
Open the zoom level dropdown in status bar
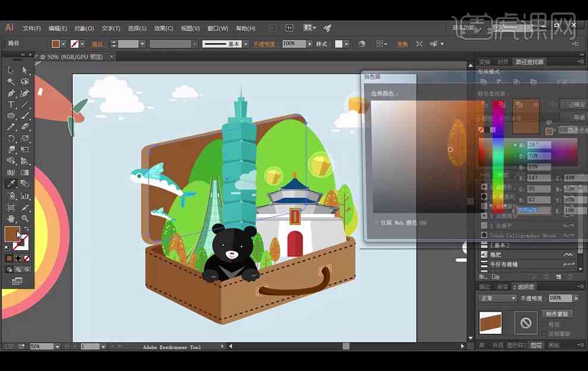coord(57,347)
